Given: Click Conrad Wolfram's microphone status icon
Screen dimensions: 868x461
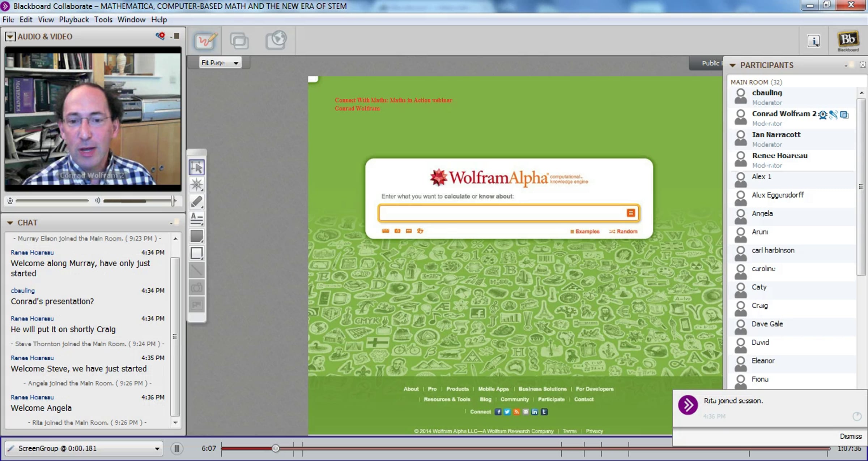Looking at the screenshot, I should [834, 115].
